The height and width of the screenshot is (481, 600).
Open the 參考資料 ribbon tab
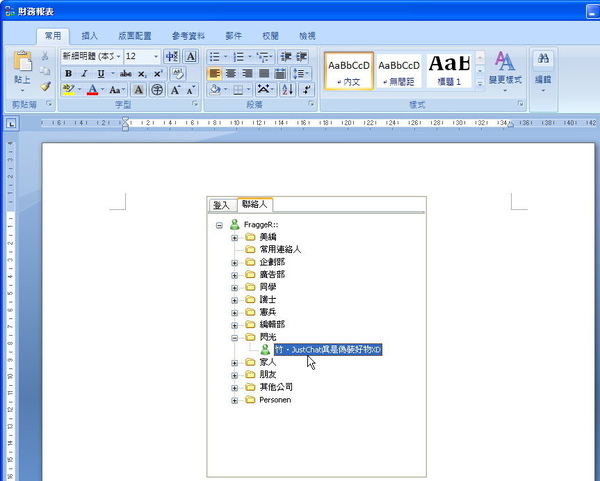188,36
